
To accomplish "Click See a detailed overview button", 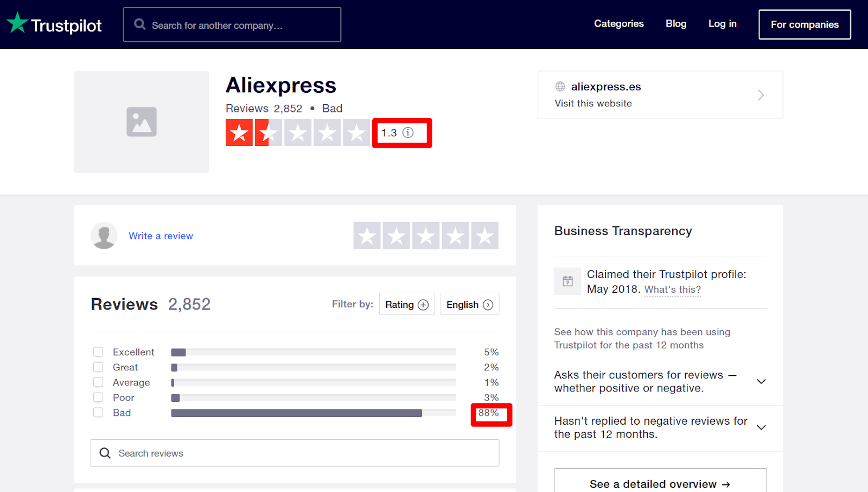I will (660, 481).
